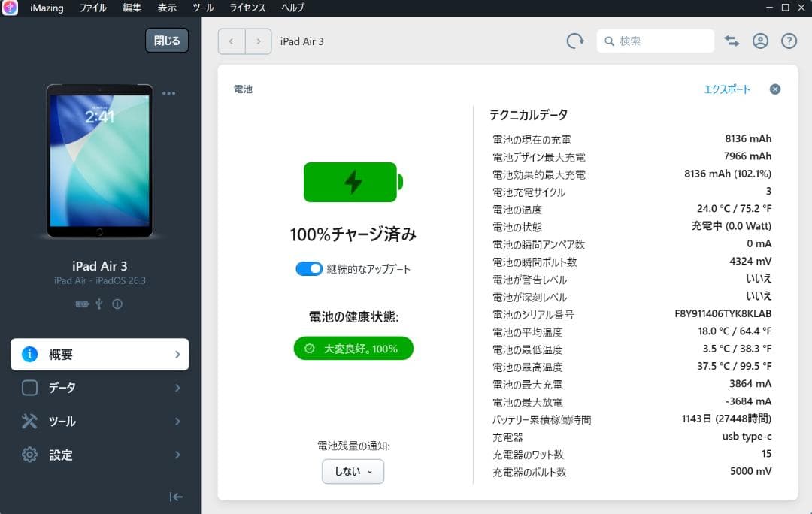Click the 大変良好。100% health badge
Viewport: 812px width, 514px height.
coord(353,349)
